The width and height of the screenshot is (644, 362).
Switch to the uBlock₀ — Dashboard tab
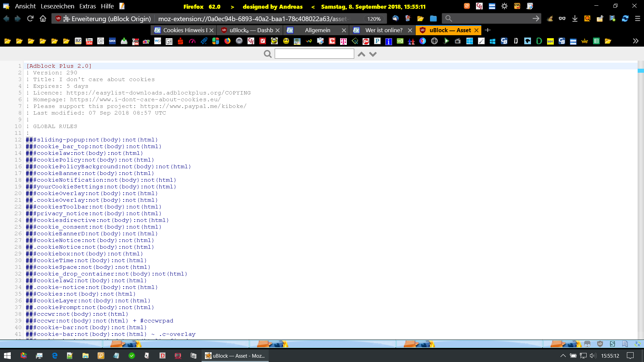pos(251,30)
